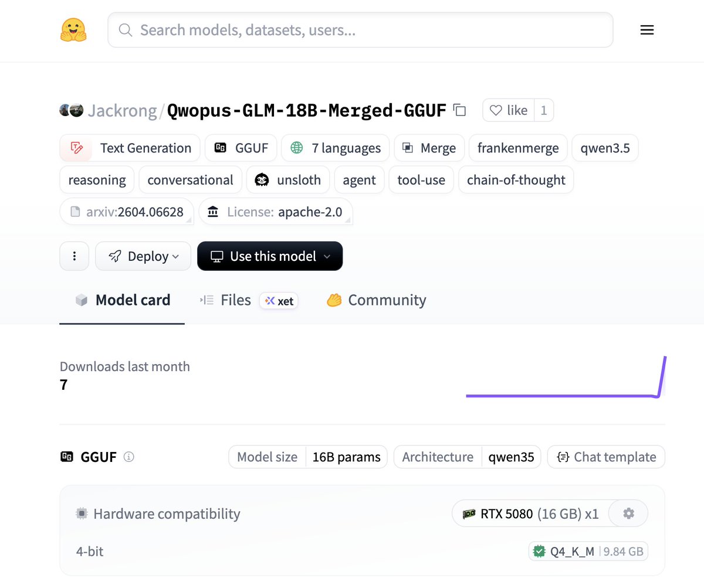Select the RTX 5080 hardware button
This screenshot has width=704, height=588.
pos(530,514)
